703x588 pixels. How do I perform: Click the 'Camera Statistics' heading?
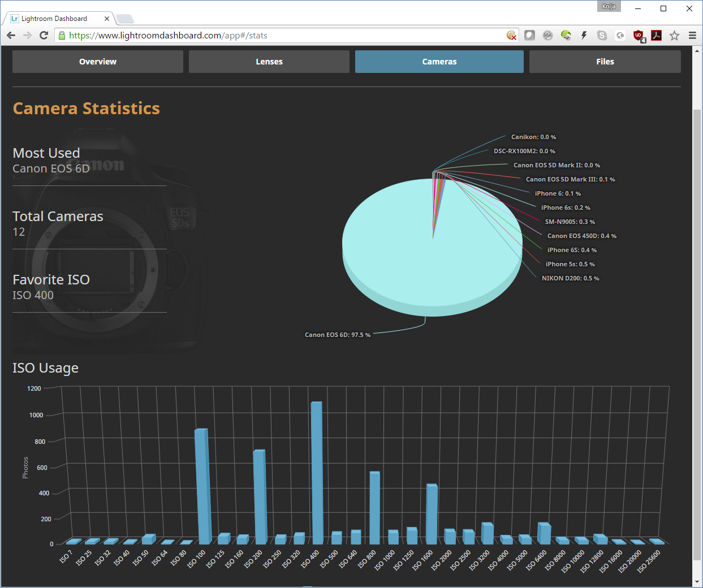86,108
